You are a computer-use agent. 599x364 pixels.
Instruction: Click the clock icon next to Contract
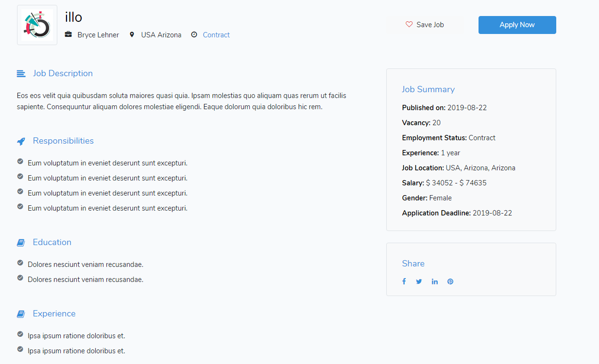point(193,34)
